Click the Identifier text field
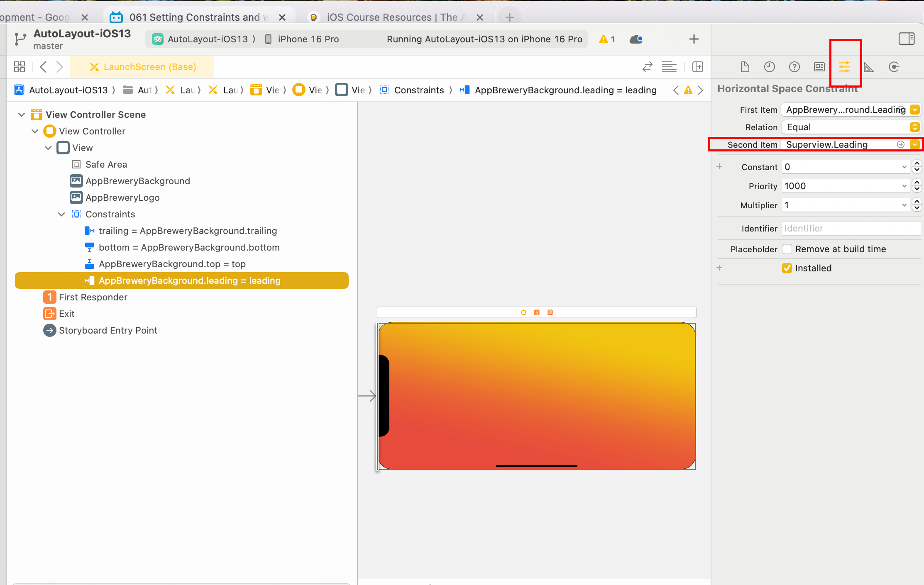This screenshot has width=924, height=585. click(851, 228)
